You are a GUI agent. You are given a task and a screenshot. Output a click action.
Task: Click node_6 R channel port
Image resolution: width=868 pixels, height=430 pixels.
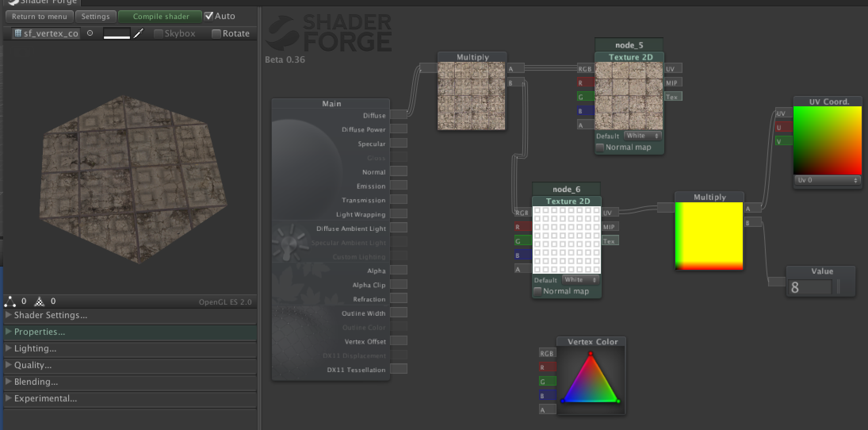(x=523, y=227)
